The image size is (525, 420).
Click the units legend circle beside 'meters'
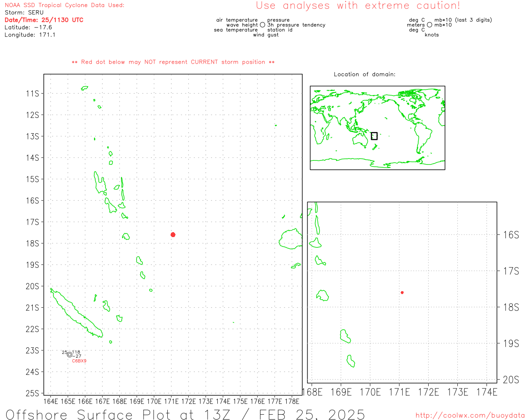coord(429,25)
